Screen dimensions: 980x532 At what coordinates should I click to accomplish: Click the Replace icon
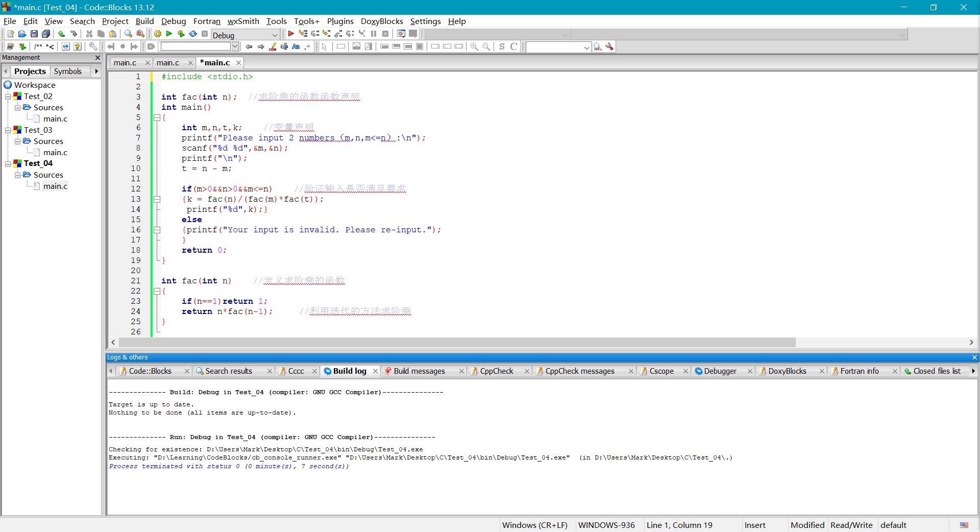[x=140, y=34]
